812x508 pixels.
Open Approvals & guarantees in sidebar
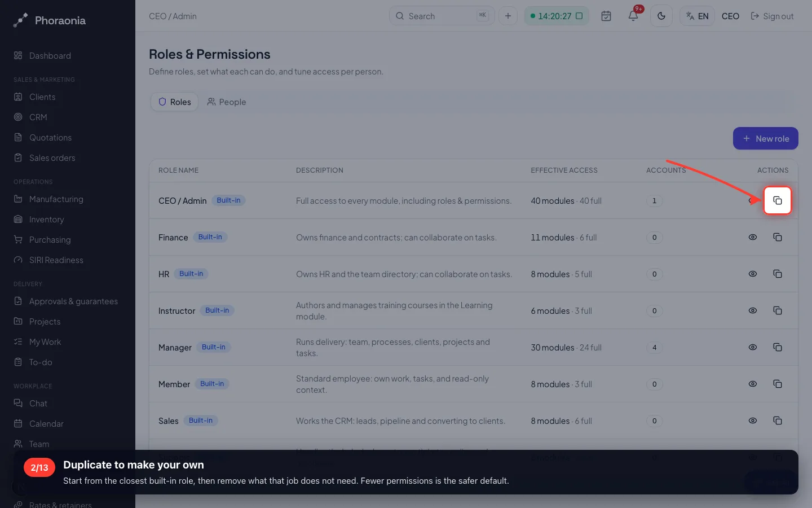(x=68, y=301)
